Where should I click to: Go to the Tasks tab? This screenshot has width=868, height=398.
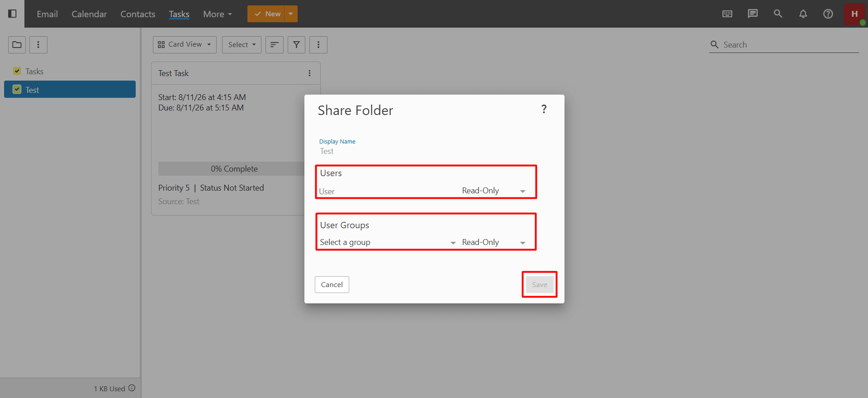(179, 14)
